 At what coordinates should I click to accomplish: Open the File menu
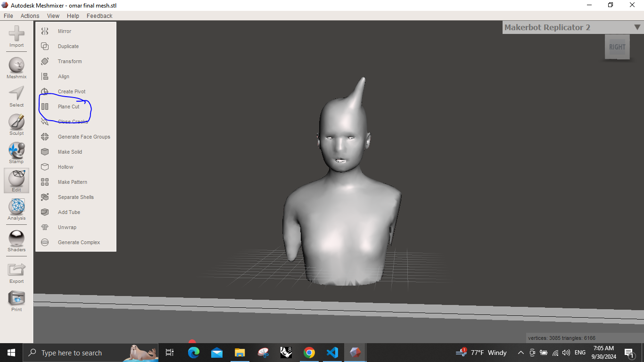(x=8, y=16)
